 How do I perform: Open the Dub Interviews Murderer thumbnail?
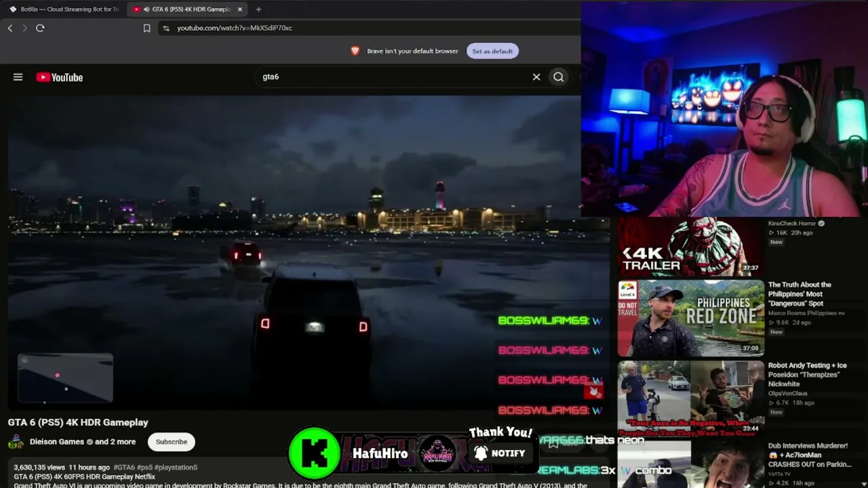pyautogui.click(x=690, y=465)
